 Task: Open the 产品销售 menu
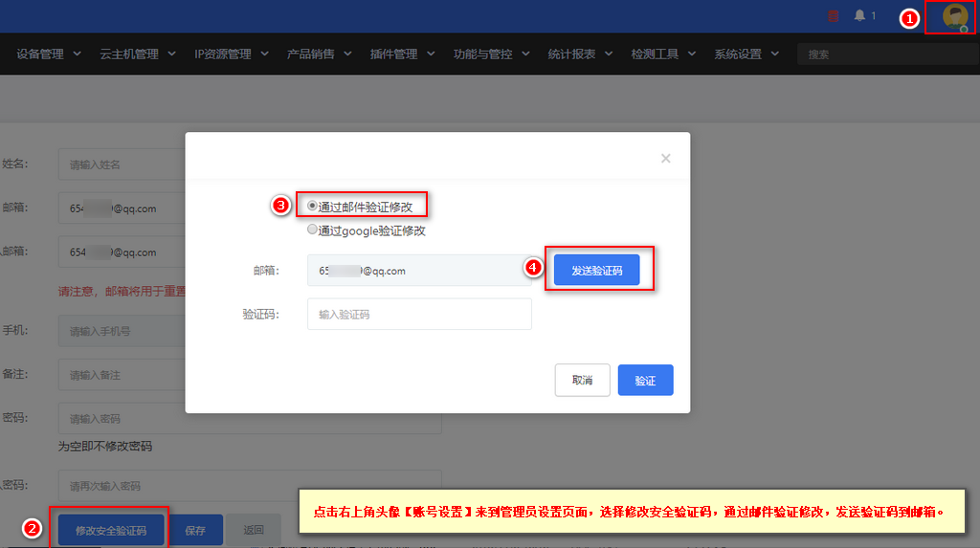[x=319, y=55]
